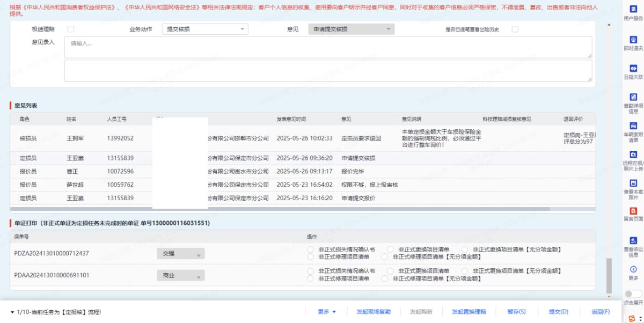644x323 pixels.
Task: Open 查勘详细信息 survey details icon
Action: pos(633,97)
